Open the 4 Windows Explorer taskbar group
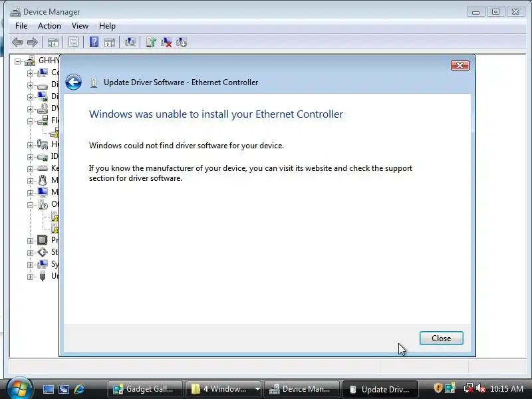Image resolution: width=532 pixels, height=399 pixels. (x=224, y=389)
